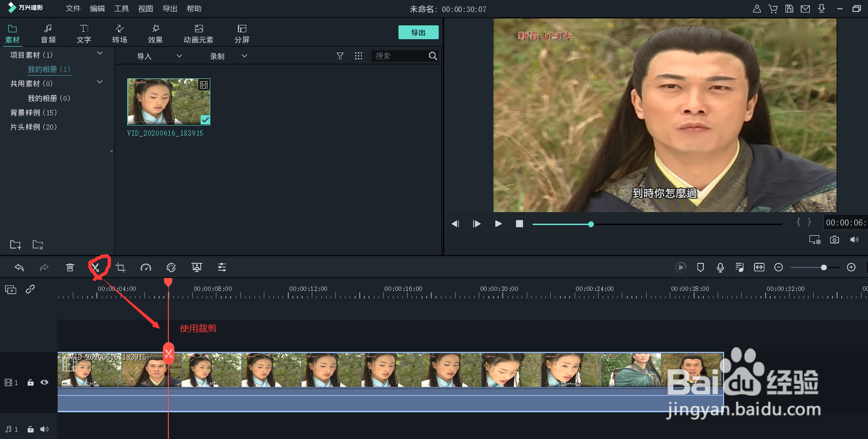The height and width of the screenshot is (439, 868).
Task: Save the project with disk icon
Action: [789, 9]
